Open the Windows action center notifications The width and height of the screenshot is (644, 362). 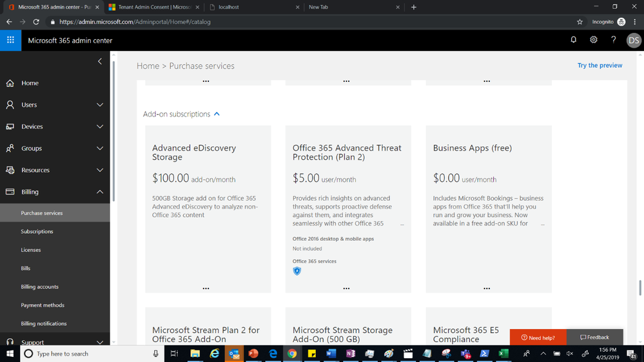[632, 354]
